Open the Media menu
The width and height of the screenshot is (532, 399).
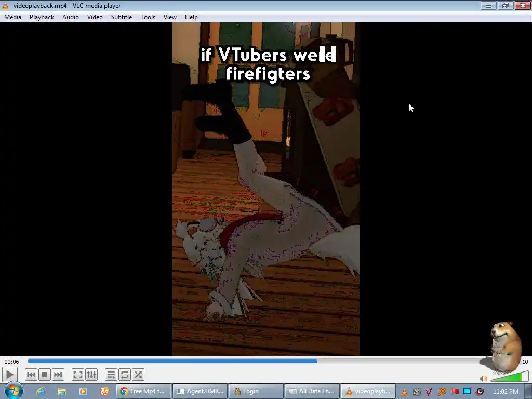coord(12,17)
